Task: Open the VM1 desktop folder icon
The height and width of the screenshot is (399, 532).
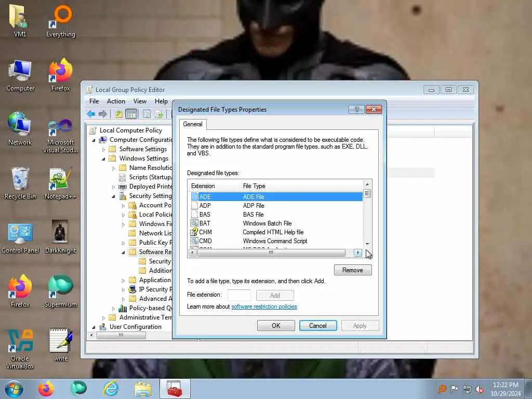Action: tap(20, 20)
